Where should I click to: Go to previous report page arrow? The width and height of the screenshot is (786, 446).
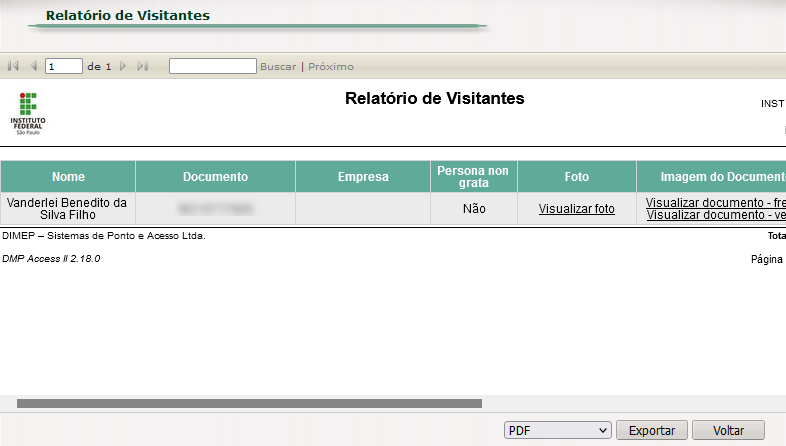pyautogui.click(x=34, y=66)
